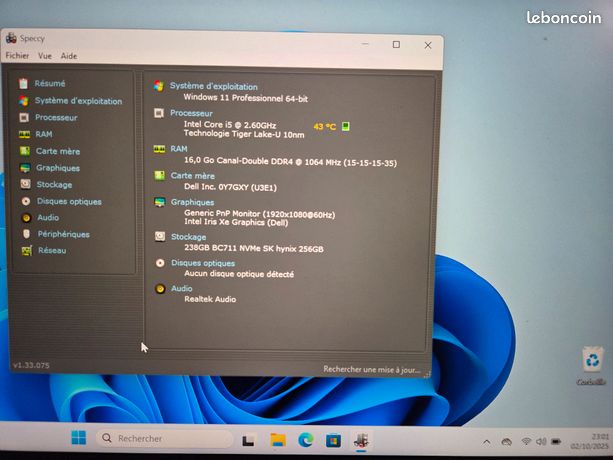Open Réseau section in sidebar

coord(52,250)
